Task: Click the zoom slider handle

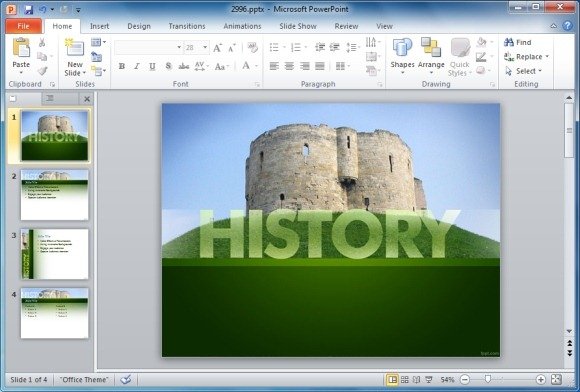Action: click(488, 379)
